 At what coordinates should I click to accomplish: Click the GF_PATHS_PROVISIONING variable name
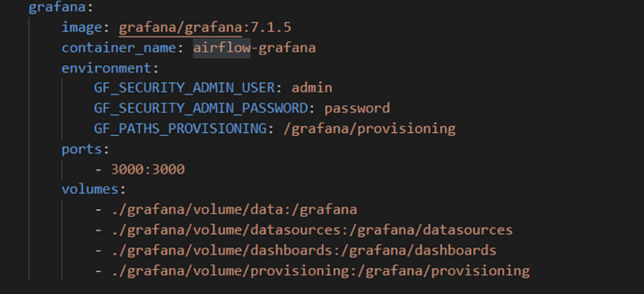pos(180,128)
